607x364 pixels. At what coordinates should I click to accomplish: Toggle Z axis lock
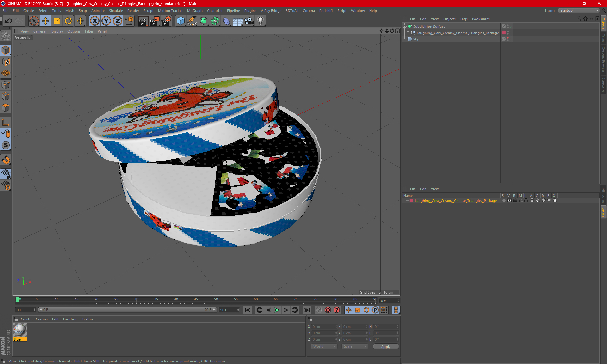click(x=118, y=21)
